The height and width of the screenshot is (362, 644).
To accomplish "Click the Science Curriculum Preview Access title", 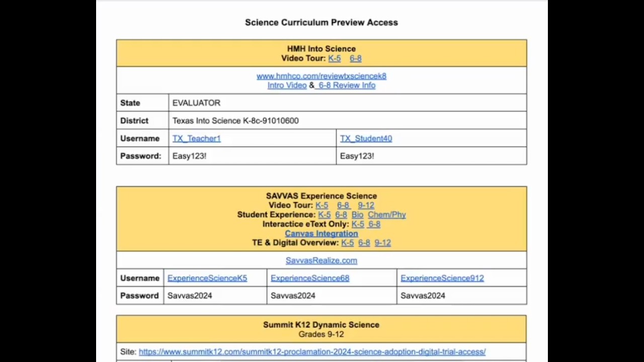I will (x=321, y=22).
